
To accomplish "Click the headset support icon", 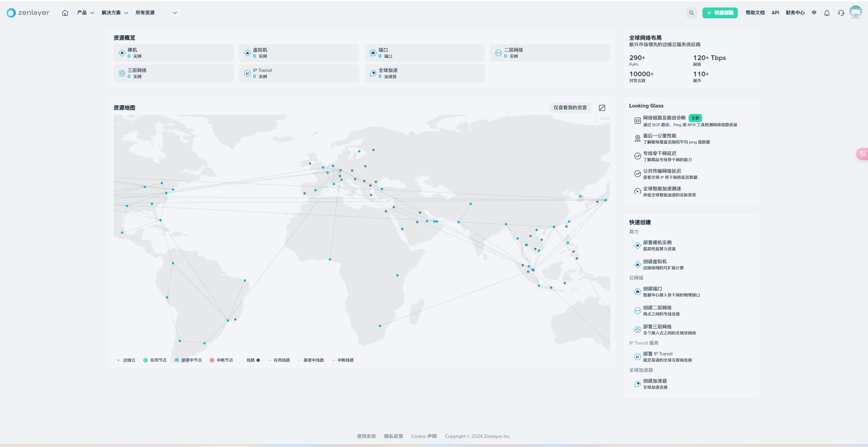I will pos(841,13).
